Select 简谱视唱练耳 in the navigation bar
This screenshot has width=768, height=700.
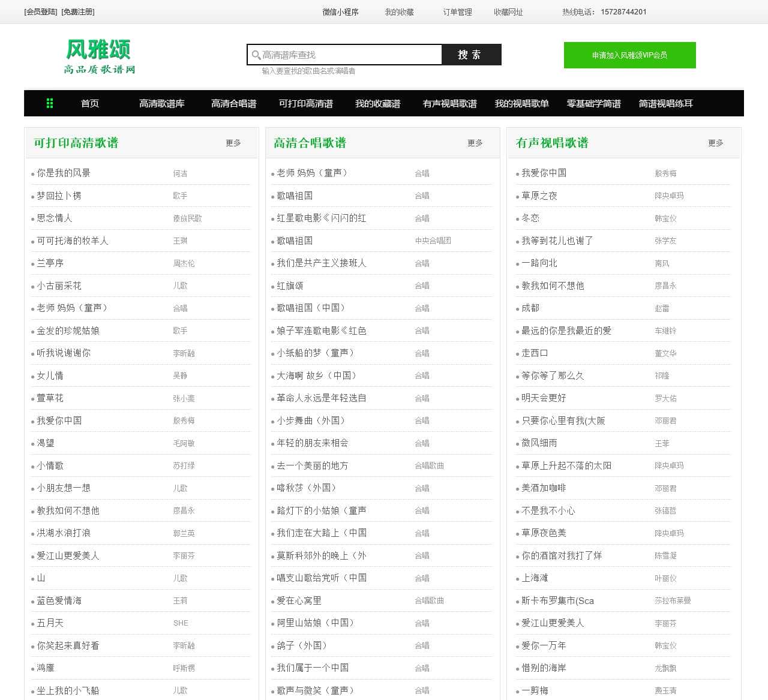665,103
